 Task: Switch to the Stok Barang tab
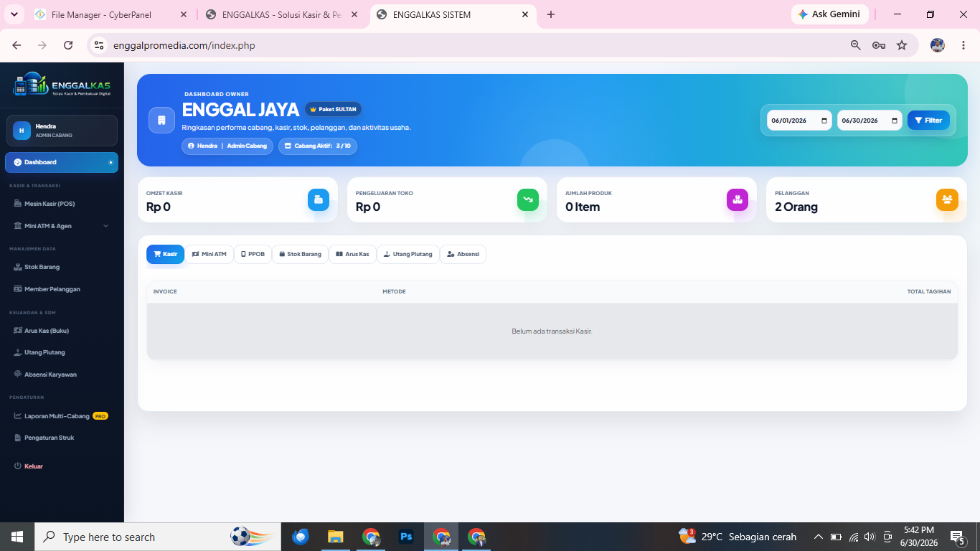300,254
